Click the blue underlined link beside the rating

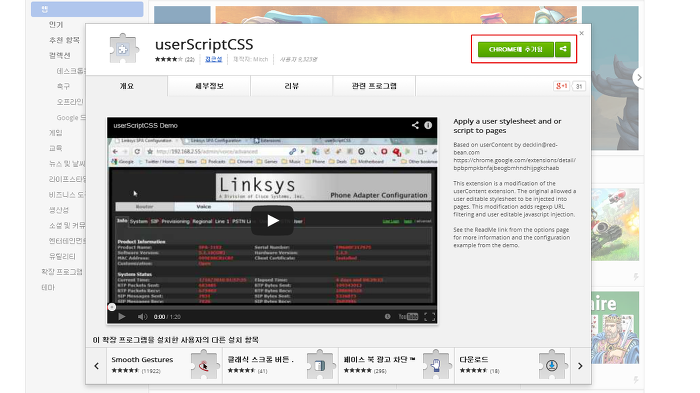point(213,59)
